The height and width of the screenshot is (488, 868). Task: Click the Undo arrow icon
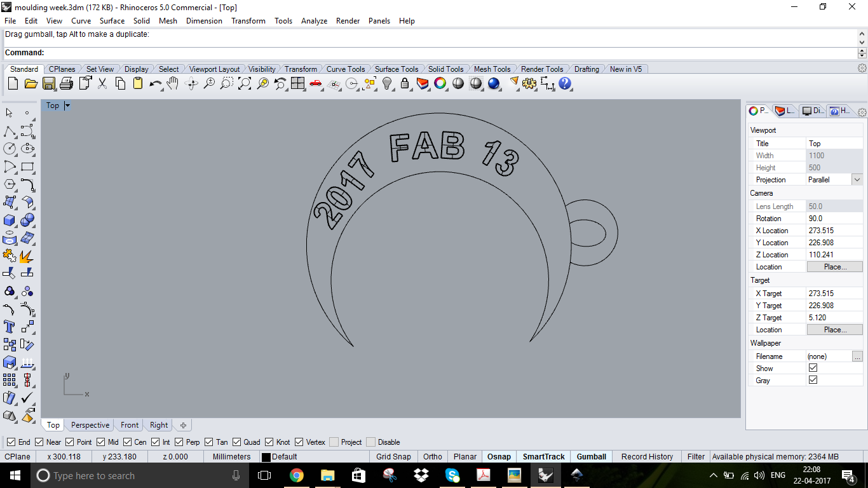point(154,83)
